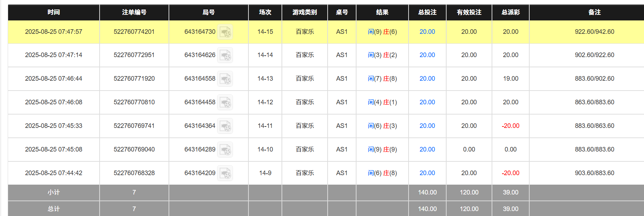The image size is (644, 216).
Task: Select total bet link on row 14-11
Action: pyautogui.click(x=427, y=126)
